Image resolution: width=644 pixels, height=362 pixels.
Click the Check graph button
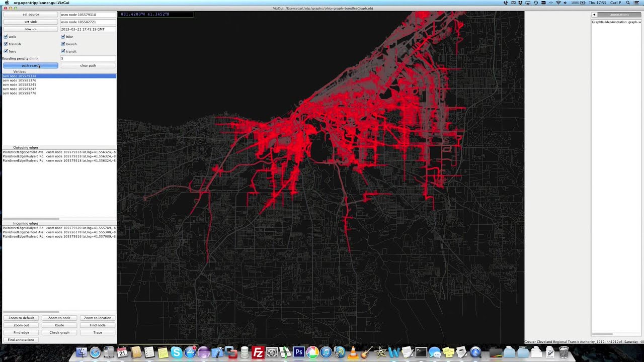[x=59, y=332]
